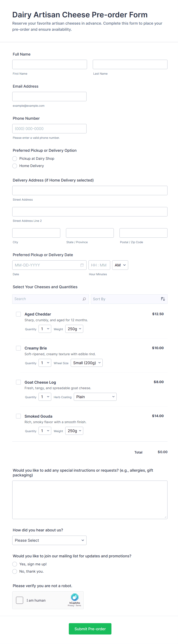Submit the pre-order form
Screen dimensions: 178x644
pos(90,629)
